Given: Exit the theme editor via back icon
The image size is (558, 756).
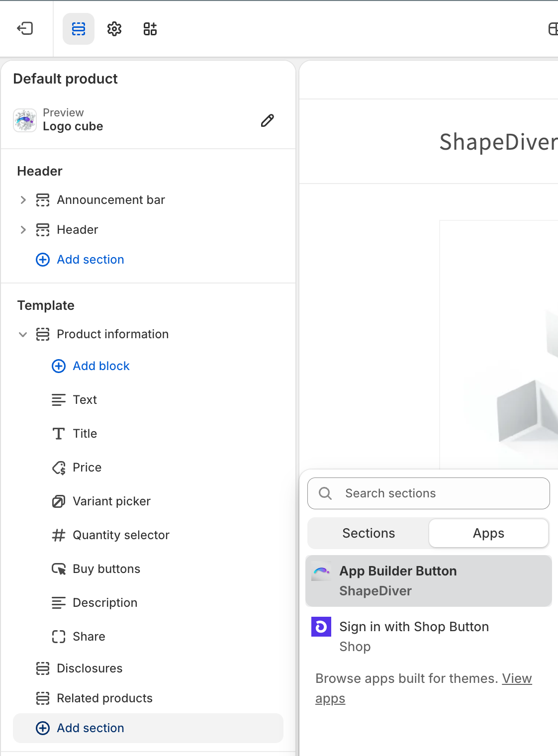Looking at the screenshot, I should click(25, 29).
